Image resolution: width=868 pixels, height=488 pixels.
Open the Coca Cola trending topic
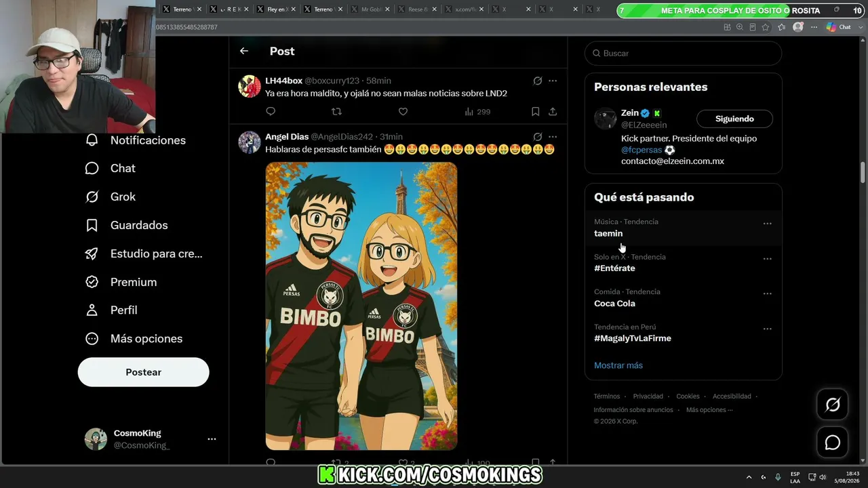click(684, 298)
